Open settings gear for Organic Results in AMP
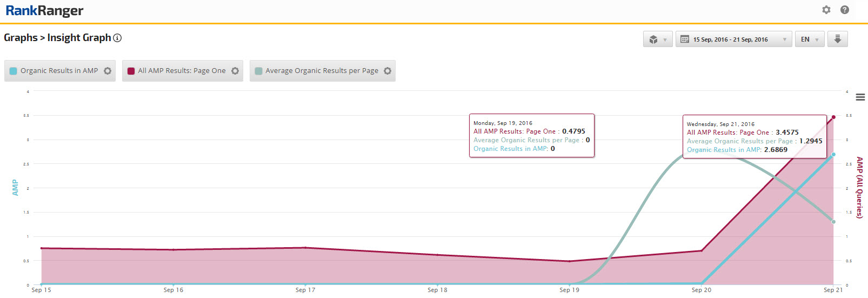The height and width of the screenshot is (298, 868). tap(108, 71)
